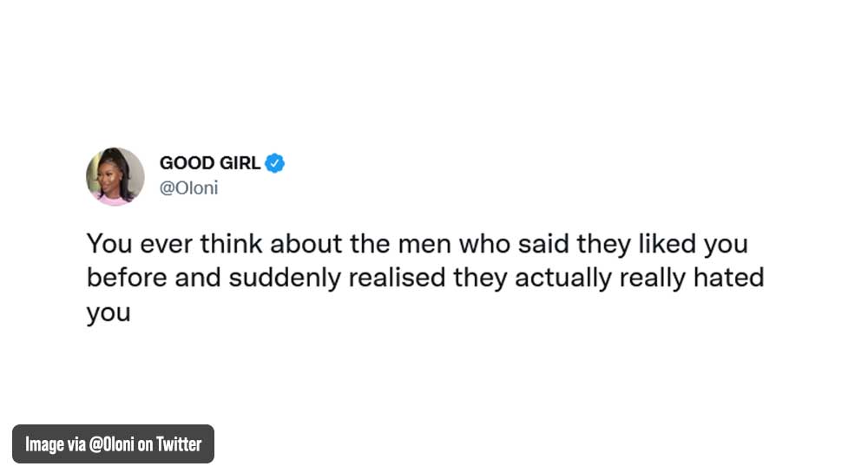Click the profile avatar photo

pos(115,176)
